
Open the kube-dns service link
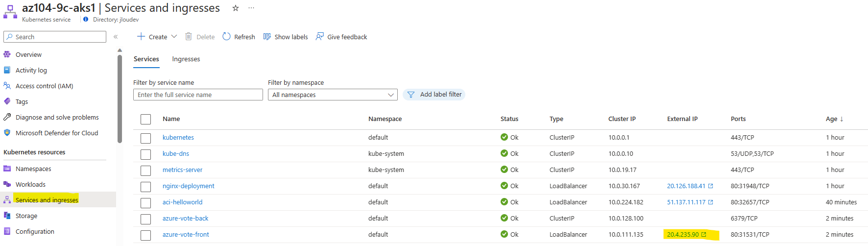pyautogui.click(x=176, y=153)
